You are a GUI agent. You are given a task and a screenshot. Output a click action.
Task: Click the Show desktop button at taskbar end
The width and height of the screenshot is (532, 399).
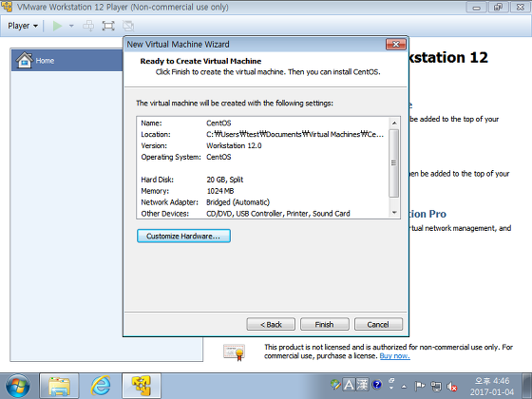527,386
